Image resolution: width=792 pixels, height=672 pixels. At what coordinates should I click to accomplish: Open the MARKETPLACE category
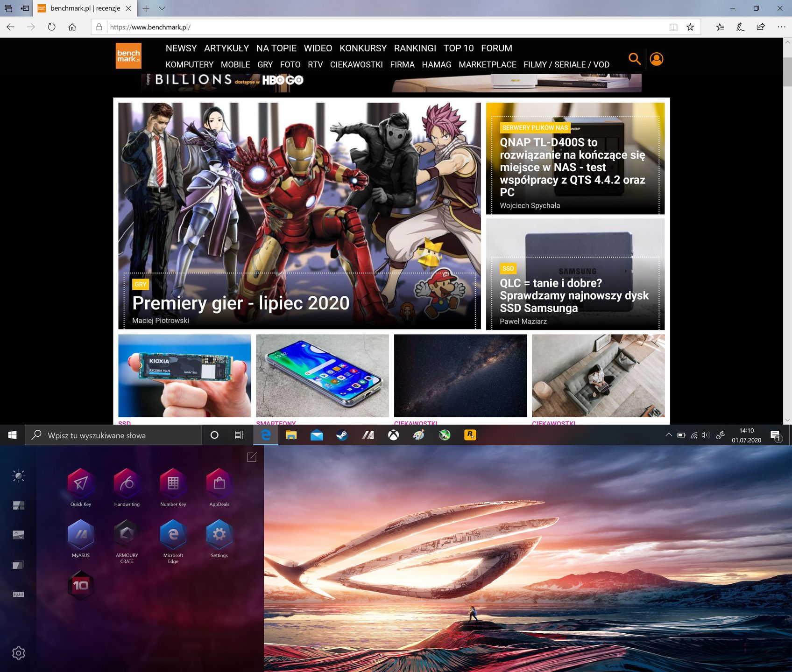click(487, 64)
